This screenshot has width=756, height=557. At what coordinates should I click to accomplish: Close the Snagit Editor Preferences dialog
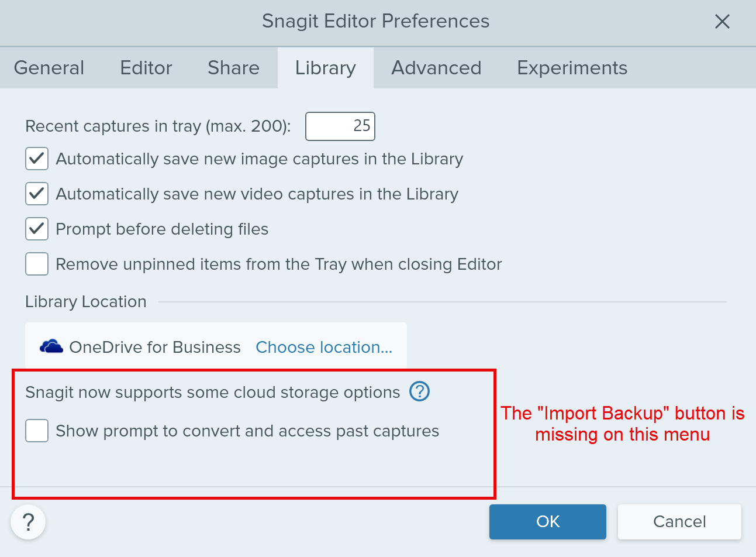pyautogui.click(x=722, y=22)
